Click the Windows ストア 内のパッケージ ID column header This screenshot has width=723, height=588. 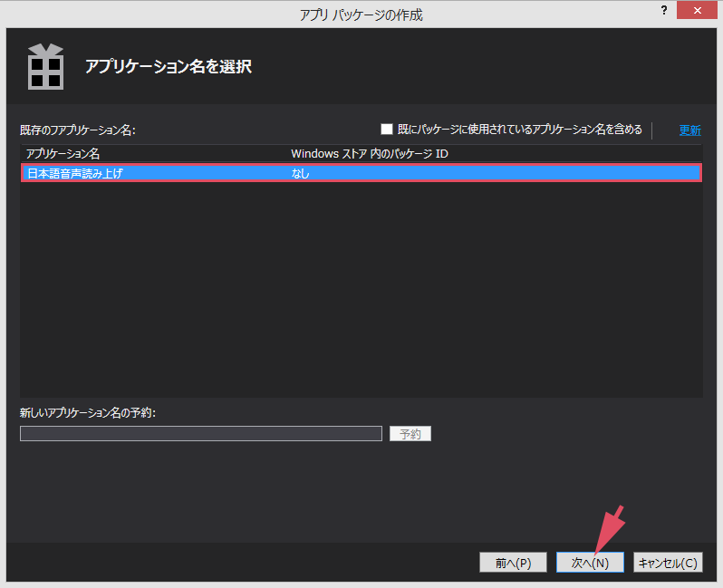click(370, 154)
